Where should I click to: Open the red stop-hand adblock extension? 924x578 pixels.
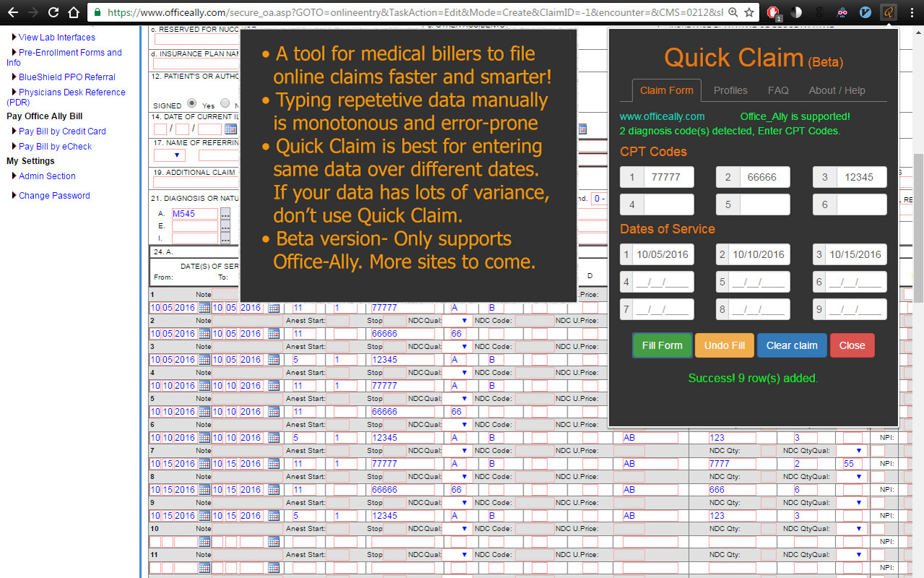773,12
